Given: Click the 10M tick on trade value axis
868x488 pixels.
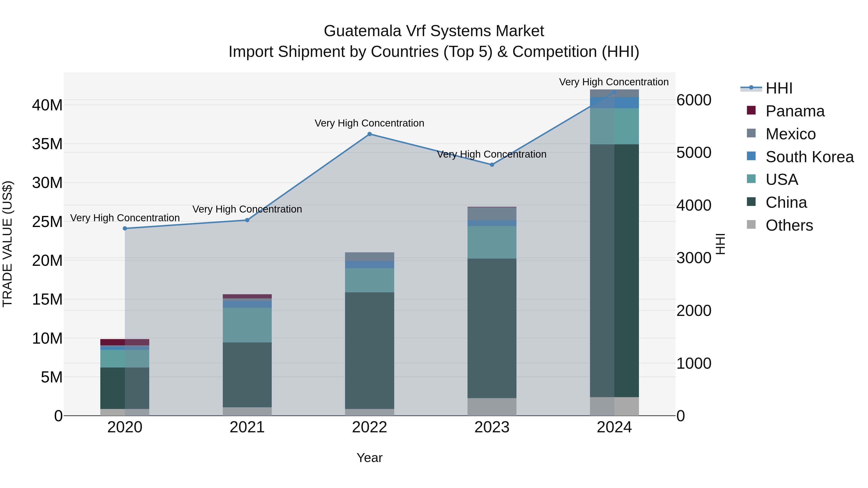Looking at the screenshot, I should (x=47, y=338).
